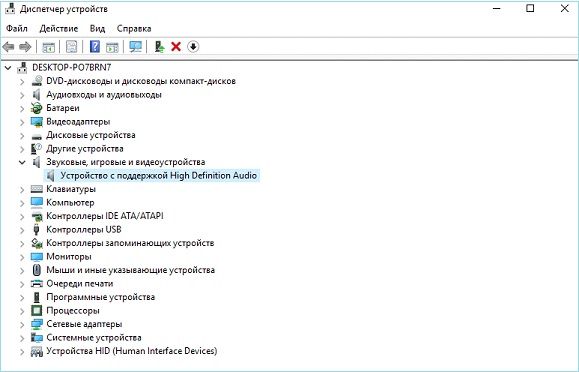Click the speaker icon beside High Definition Audio
This screenshot has width=579, height=372.
click(x=51, y=175)
